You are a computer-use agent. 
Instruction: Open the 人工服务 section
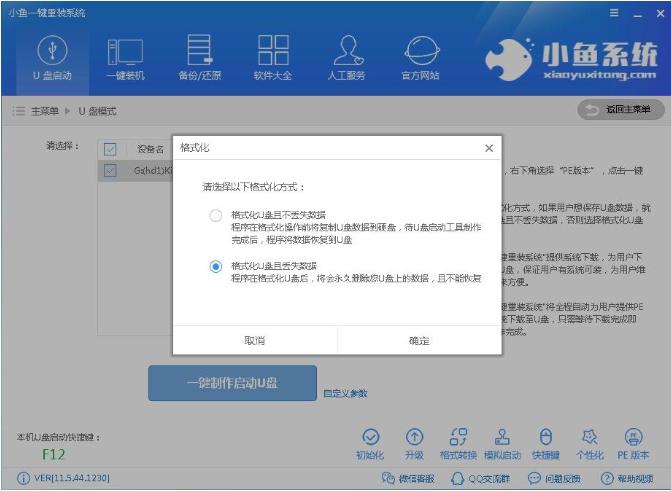tap(347, 58)
